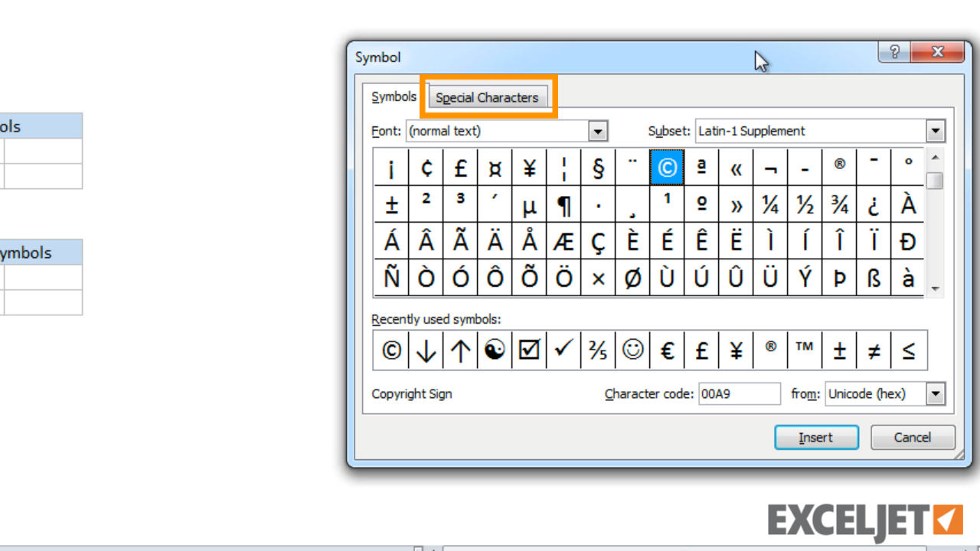Screen dimensions: 980x551
Task: Open the 'from' Unicode (hex) dropdown
Action: tap(936, 394)
